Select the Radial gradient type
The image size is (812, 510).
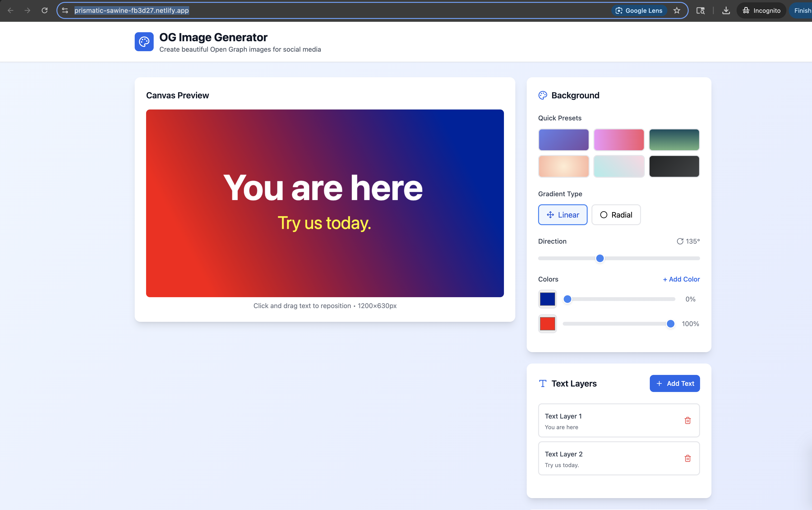click(x=616, y=215)
